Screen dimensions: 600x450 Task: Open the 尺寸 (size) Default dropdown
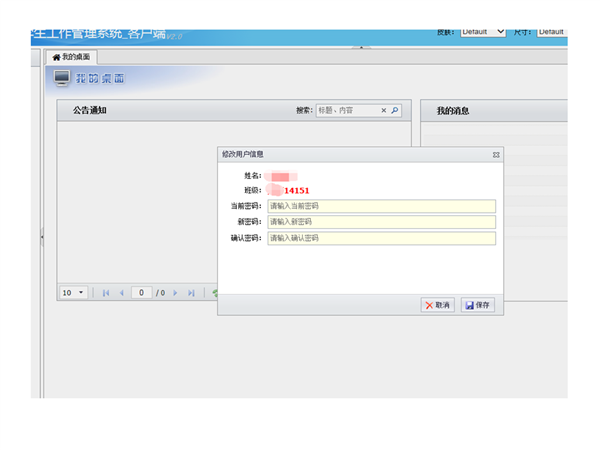click(551, 32)
